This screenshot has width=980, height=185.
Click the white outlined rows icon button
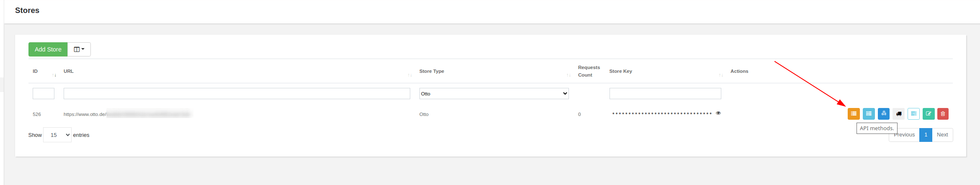tap(913, 114)
